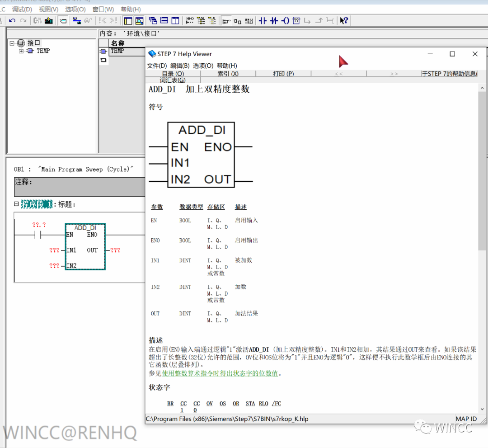
Task: Click the scroll down arrow in Help Viewer
Action: pos(482,409)
